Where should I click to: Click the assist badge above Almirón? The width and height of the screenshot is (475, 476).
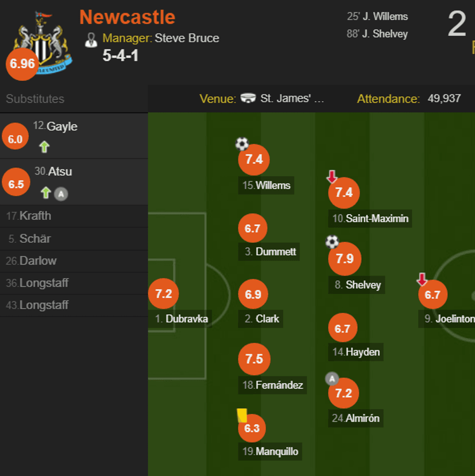coord(332,379)
